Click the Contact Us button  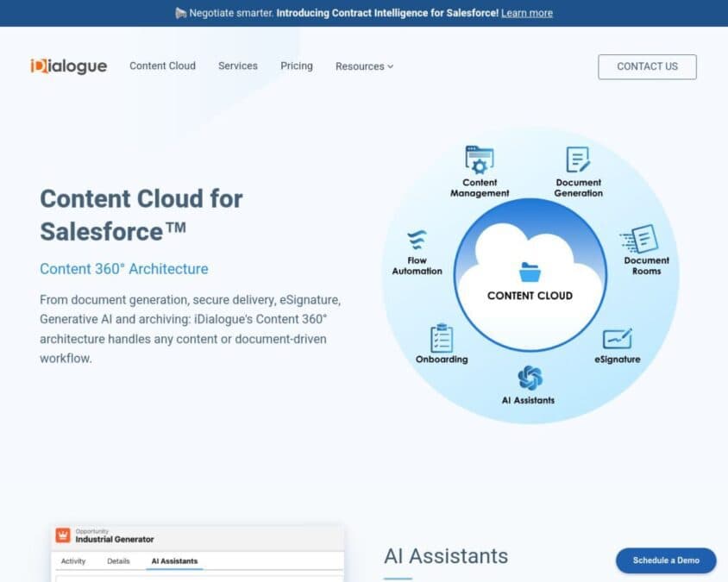647,67
